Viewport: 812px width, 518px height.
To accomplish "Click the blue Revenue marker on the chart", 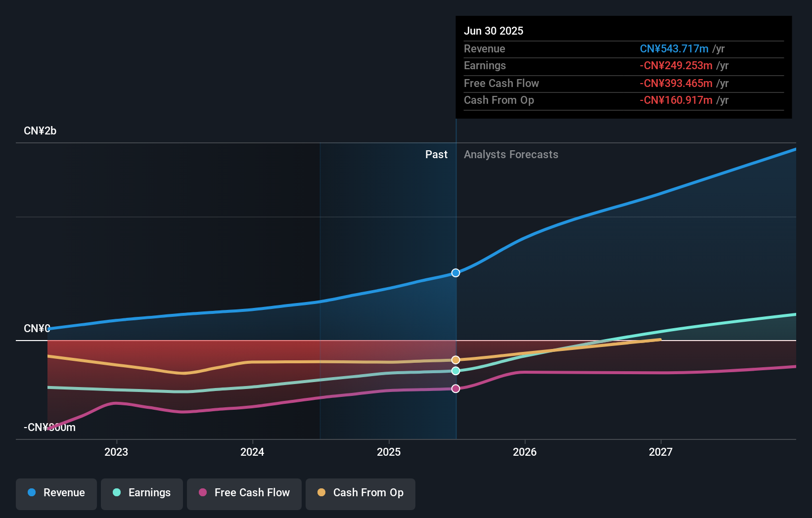I will click(x=455, y=272).
